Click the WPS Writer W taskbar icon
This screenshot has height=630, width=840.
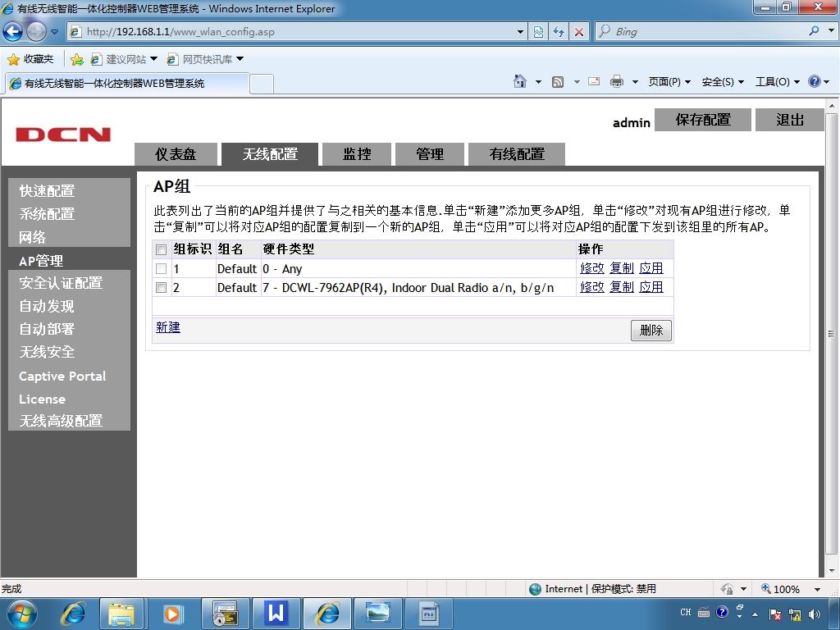pos(276,613)
